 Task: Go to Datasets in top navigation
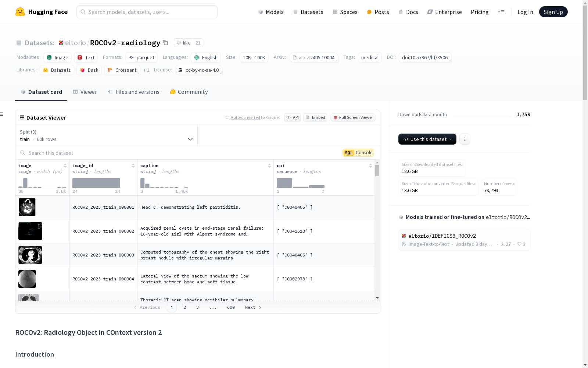tap(308, 12)
